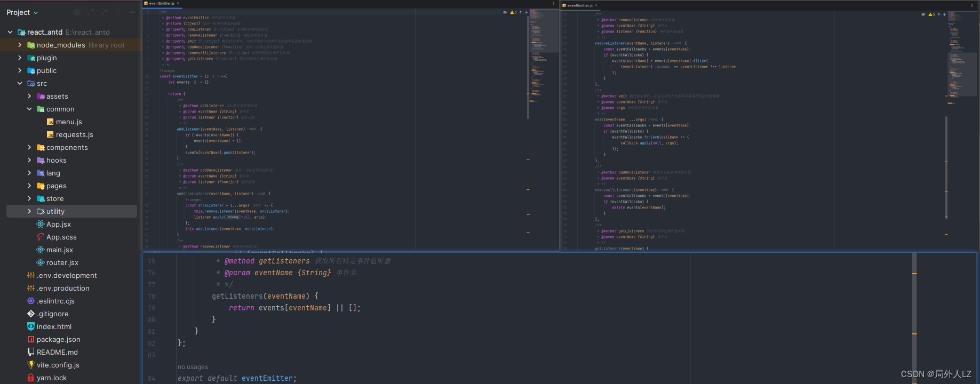Click the main.jsx file icon
This screenshot has height=384, width=980.
pos(41,250)
